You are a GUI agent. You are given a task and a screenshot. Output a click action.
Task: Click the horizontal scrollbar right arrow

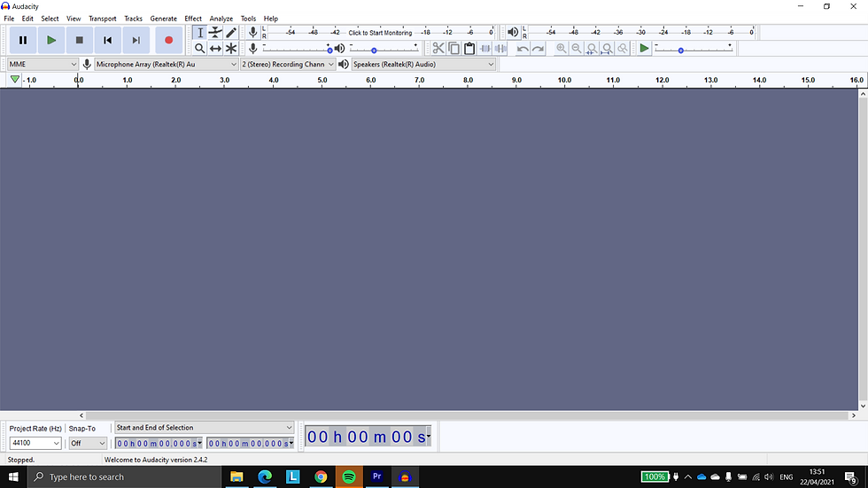pos(854,415)
